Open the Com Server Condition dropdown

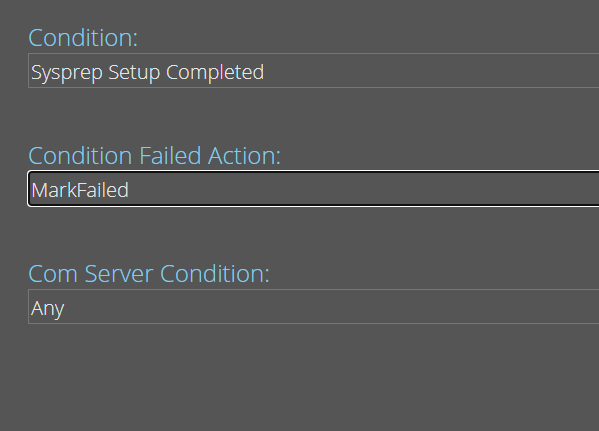pos(314,306)
